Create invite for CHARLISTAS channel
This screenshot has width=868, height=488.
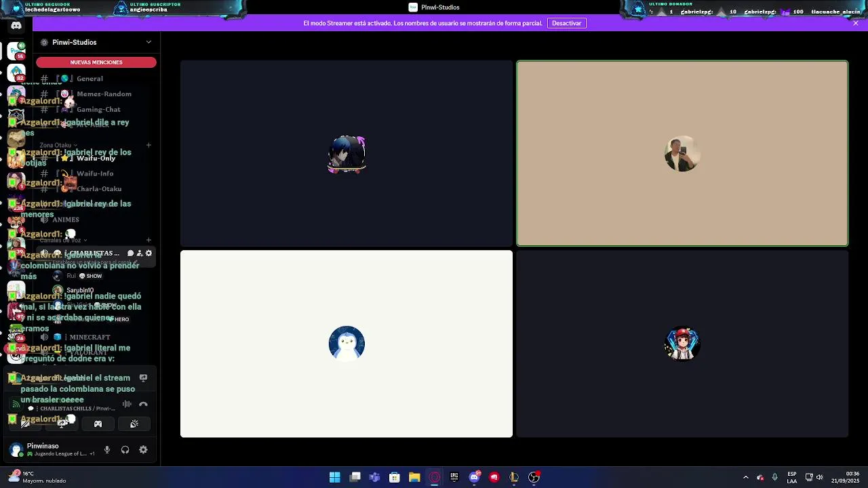pos(140,253)
